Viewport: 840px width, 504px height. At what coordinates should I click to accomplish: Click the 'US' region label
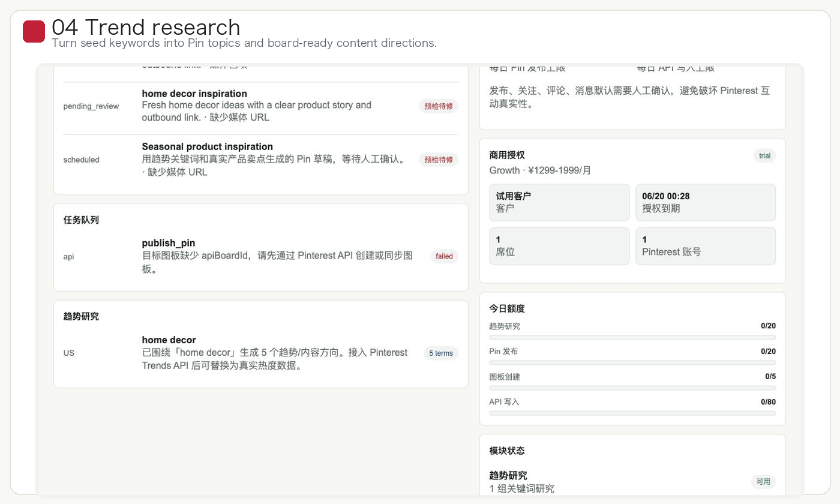69,353
